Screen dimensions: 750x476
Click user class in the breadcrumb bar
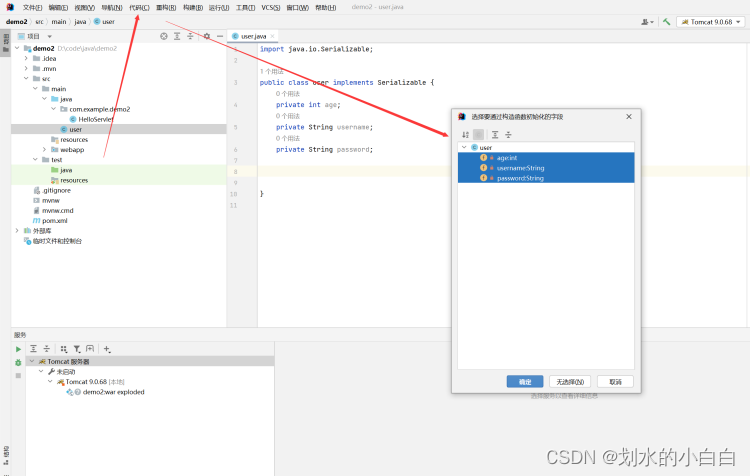click(x=104, y=22)
